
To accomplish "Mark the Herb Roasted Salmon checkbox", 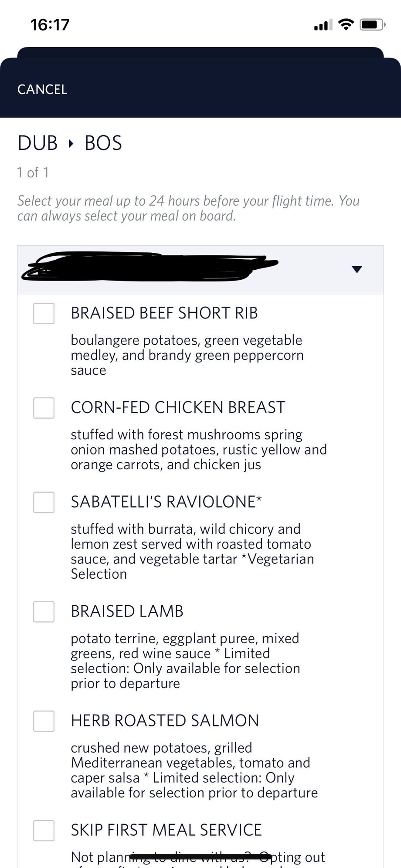I will click(x=44, y=721).
